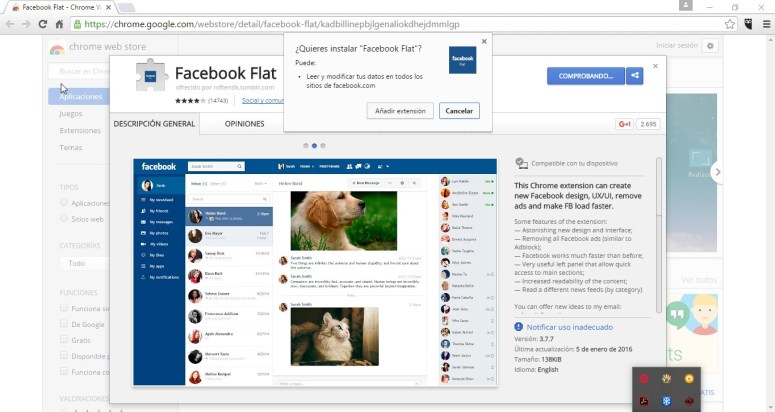Click the Google +1 button
The width and height of the screenshot is (775, 412).
624,124
